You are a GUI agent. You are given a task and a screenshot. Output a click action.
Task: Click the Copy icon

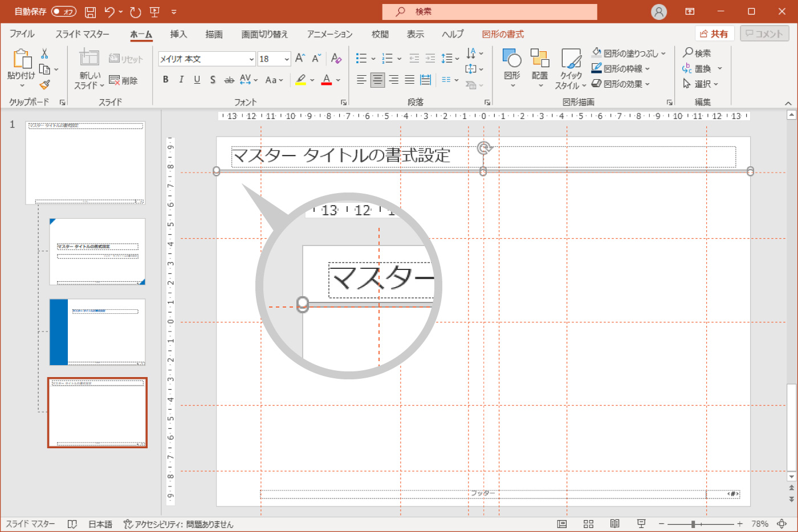coord(44,69)
